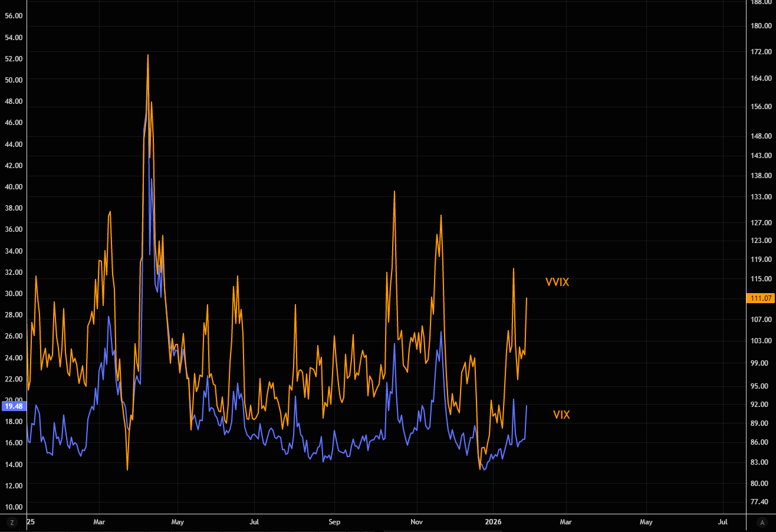The height and width of the screenshot is (532, 776).
Task: Click the Z button in bottom-left corner
Action: (12, 522)
